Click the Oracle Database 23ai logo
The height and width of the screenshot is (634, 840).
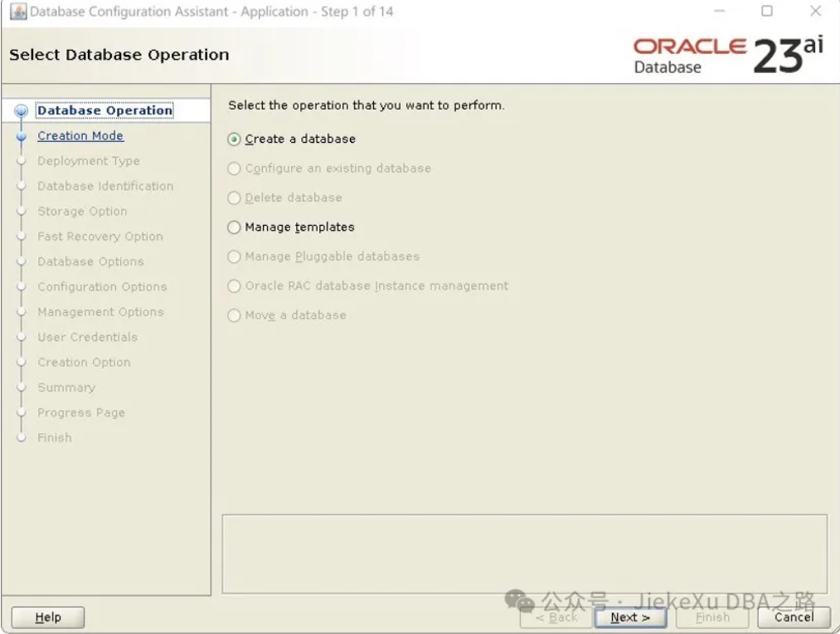click(729, 55)
